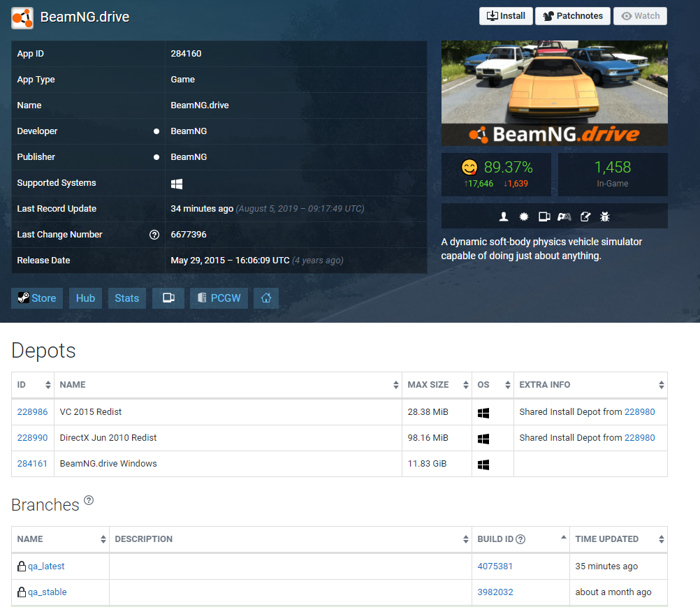Open the qa_stable branch link

coord(48,592)
